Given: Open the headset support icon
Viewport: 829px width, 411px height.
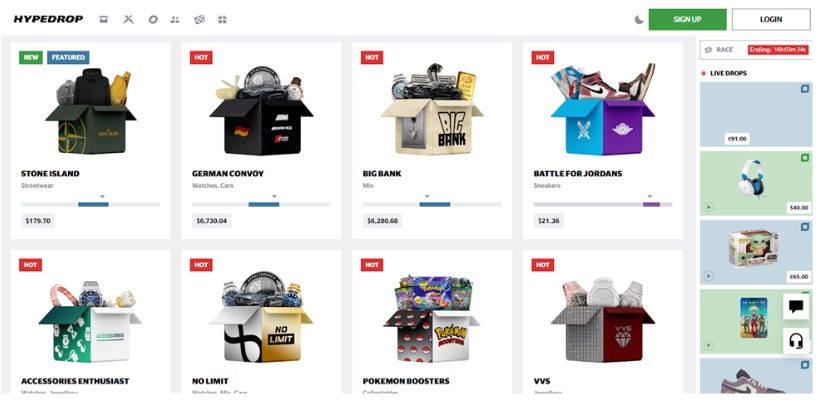Looking at the screenshot, I should pos(796,341).
